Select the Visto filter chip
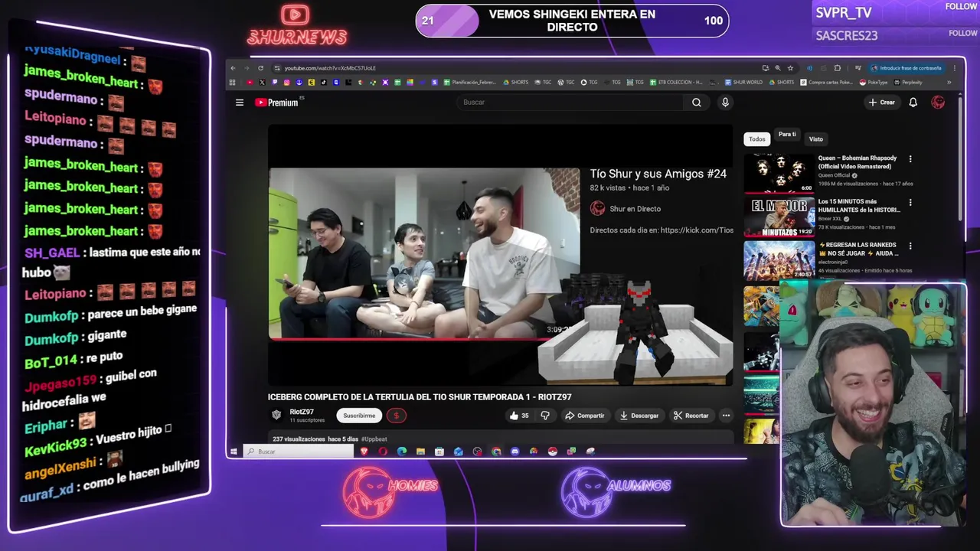The image size is (980, 551). (x=816, y=139)
